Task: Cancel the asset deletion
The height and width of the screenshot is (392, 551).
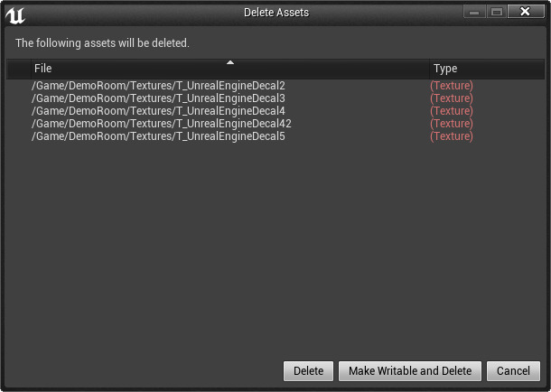Action: (513, 371)
